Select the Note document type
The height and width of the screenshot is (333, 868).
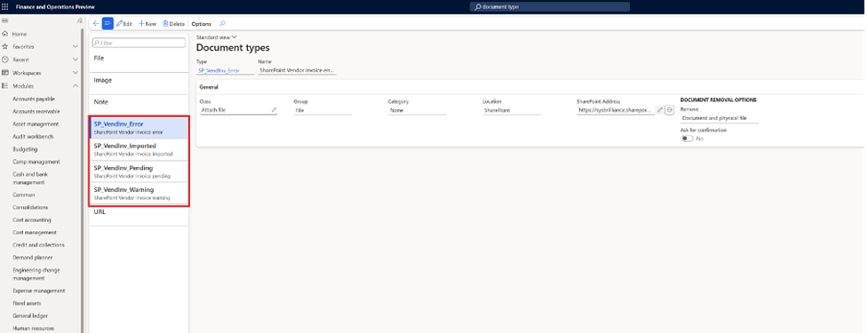(x=139, y=105)
